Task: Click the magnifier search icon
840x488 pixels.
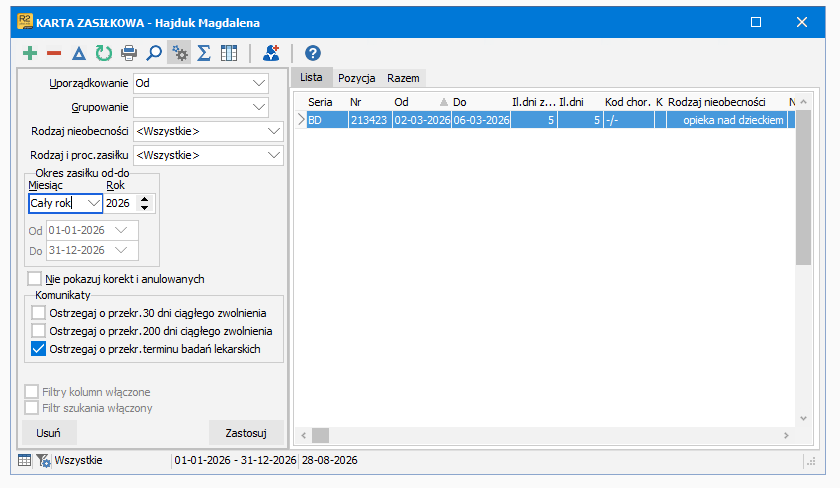Action: (154, 53)
